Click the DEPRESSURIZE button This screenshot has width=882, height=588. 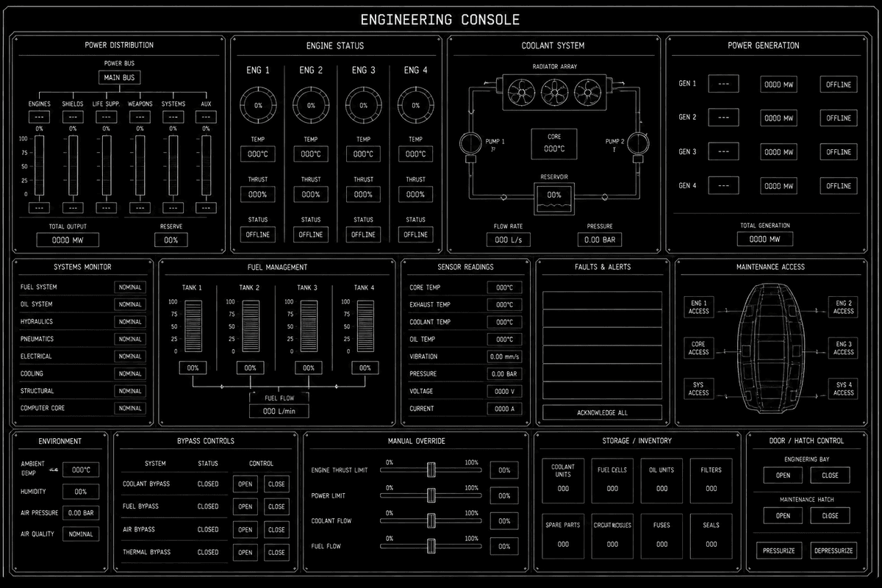[833, 550]
